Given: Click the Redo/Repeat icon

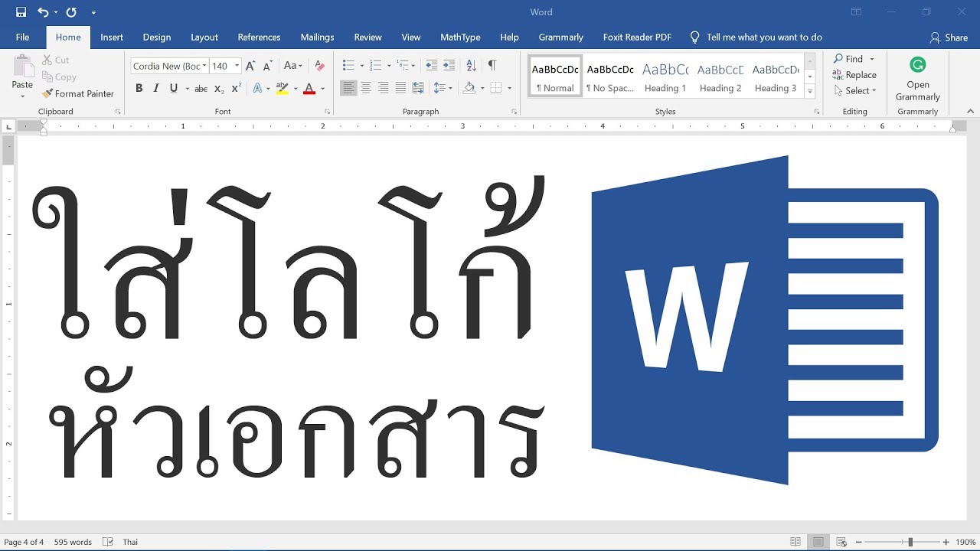Looking at the screenshot, I should click(x=71, y=12).
